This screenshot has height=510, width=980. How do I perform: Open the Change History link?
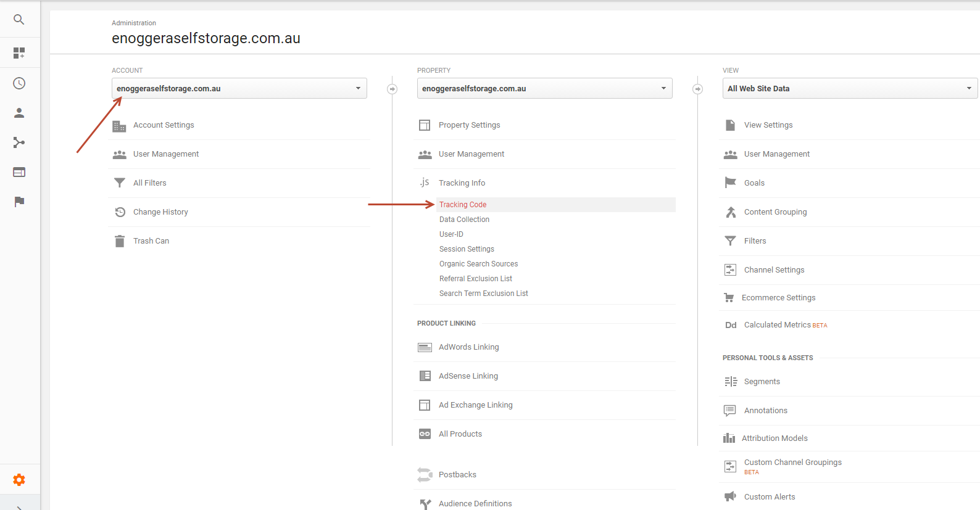coord(160,212)
